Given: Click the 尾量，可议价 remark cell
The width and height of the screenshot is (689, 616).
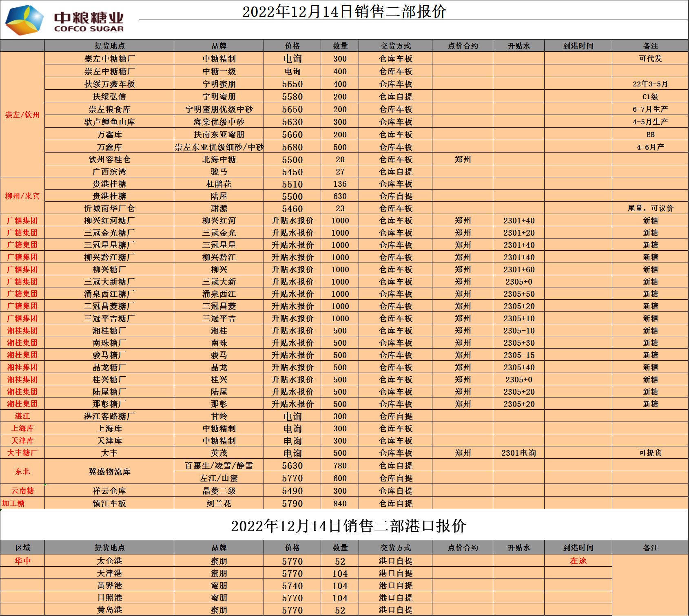Looking at the screenshot, I should coord(650,208).
